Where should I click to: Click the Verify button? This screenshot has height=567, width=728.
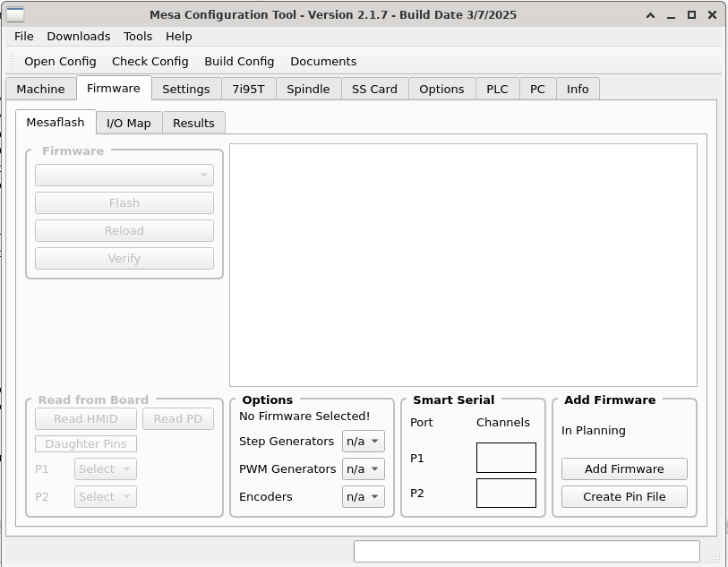[x=124, y=258]
